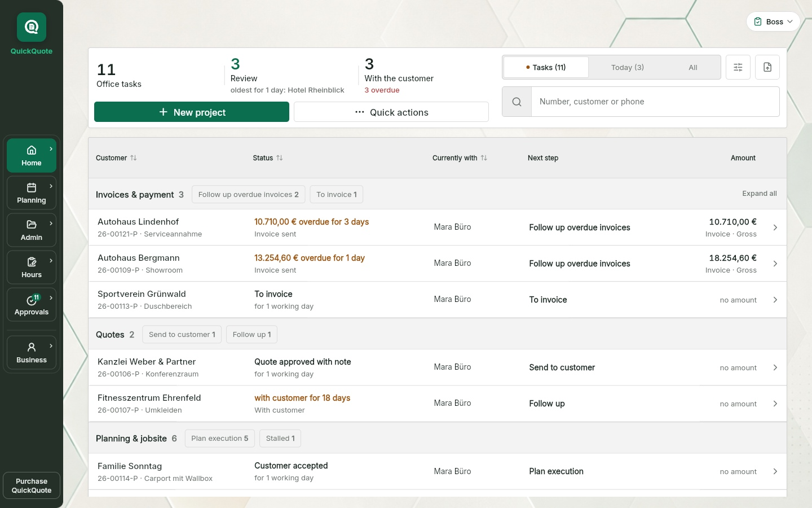The height and width of the screenshot is (508, 812).
Task: Click Purchase QuickQuote button
Action: click(x=32, y=485)
